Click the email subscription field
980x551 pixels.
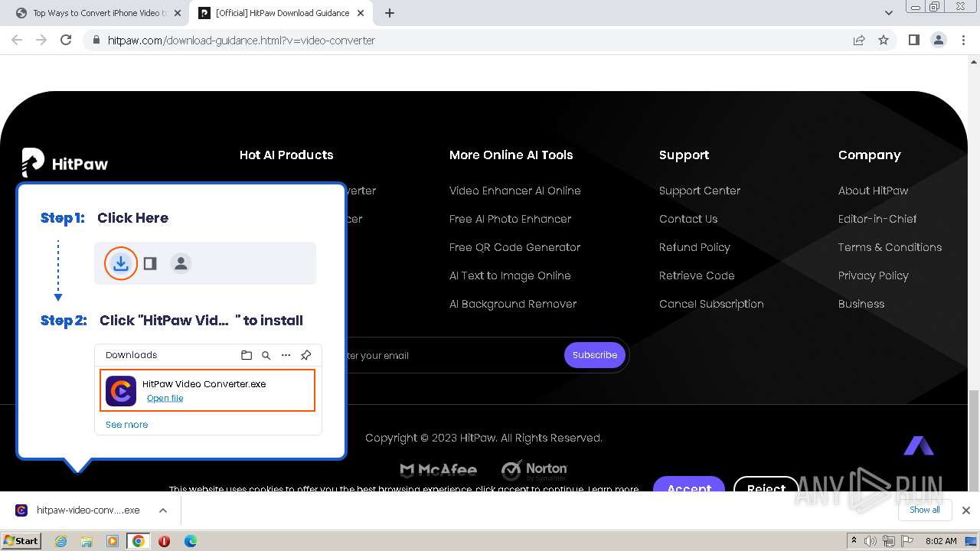453,355
